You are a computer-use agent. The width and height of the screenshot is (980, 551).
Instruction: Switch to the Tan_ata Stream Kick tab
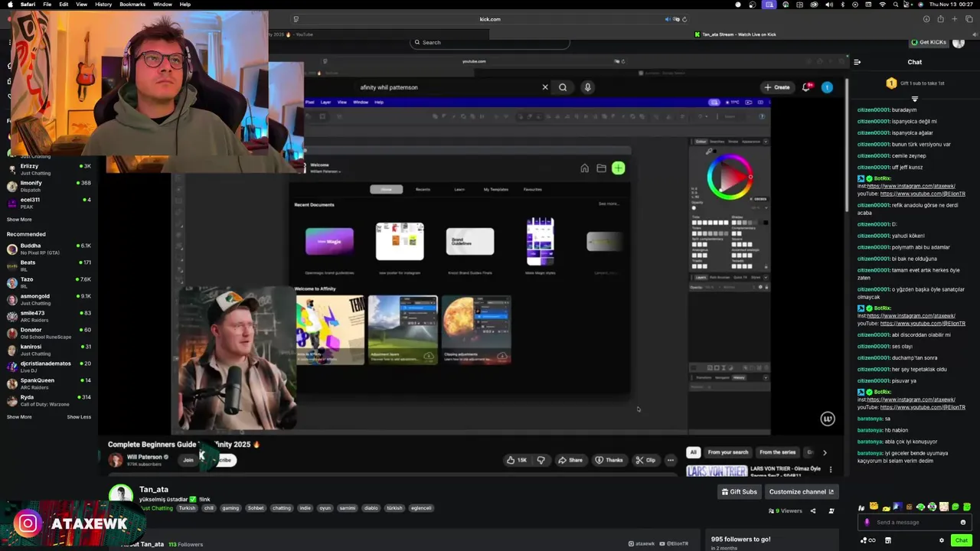coord(735,34)
